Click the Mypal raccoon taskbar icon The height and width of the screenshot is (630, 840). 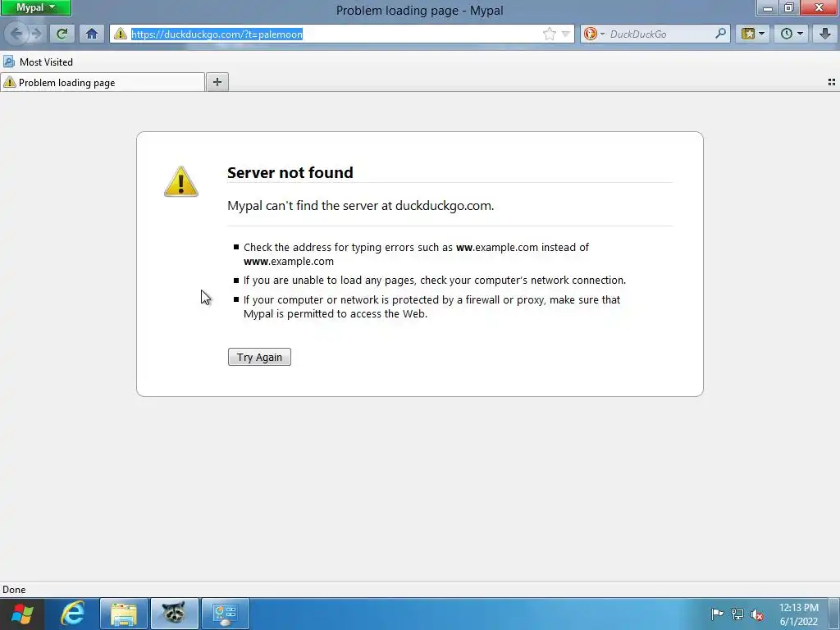click(174, 614)
